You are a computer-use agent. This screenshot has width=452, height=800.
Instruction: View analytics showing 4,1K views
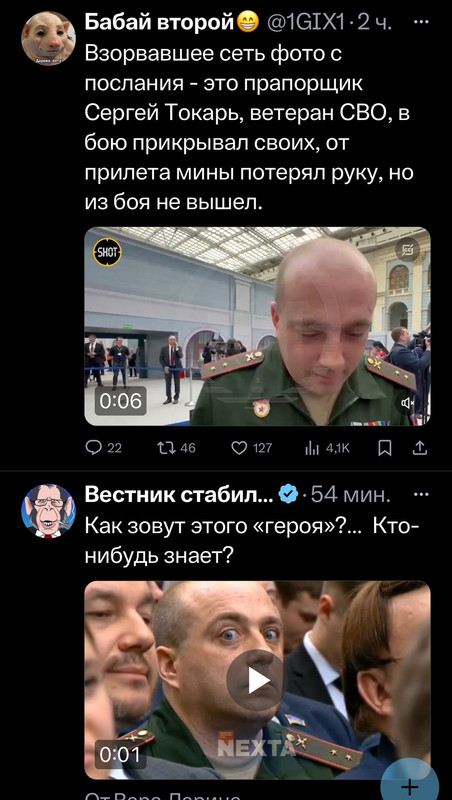pos(310,448)
